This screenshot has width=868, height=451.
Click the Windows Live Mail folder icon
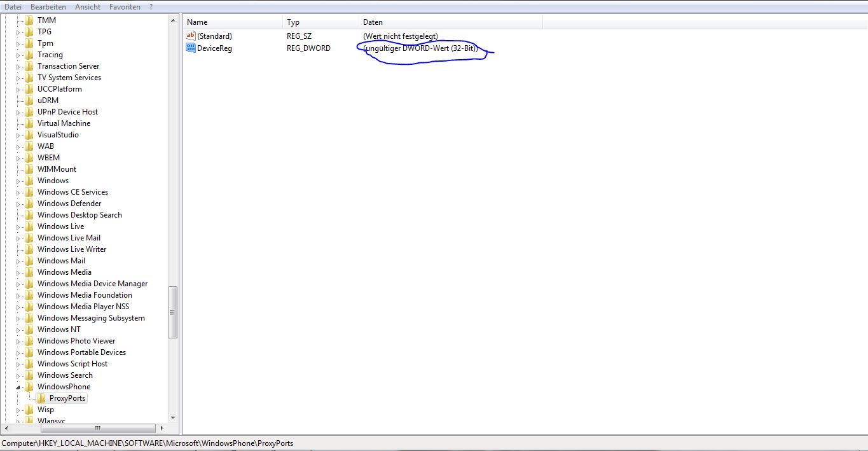pyautogui.click(x=29, y=238)
